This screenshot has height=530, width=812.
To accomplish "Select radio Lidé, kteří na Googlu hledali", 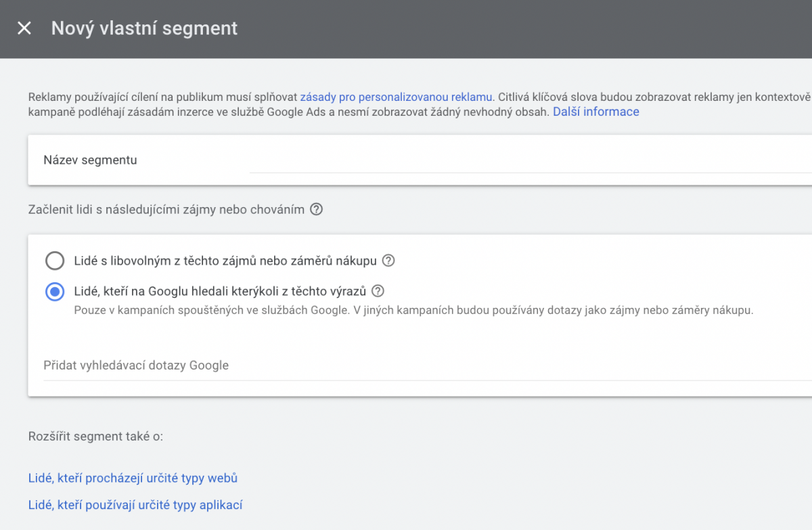I will click(54, 292).
